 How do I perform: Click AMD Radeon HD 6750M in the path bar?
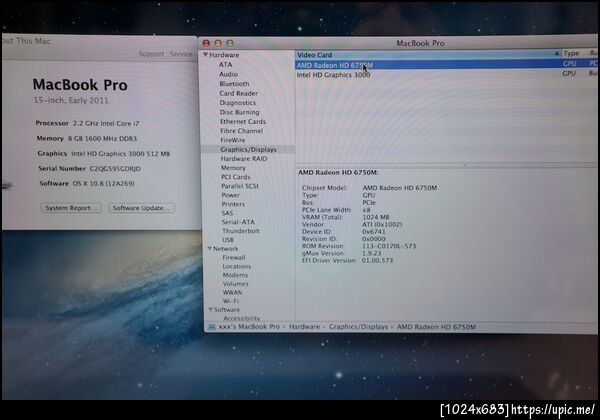(x=436, y=327)
